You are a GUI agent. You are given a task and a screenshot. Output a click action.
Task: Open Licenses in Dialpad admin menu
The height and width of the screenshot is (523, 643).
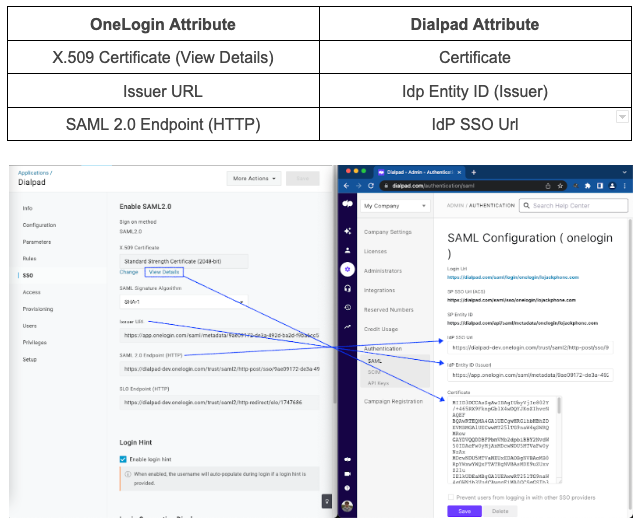375,251
